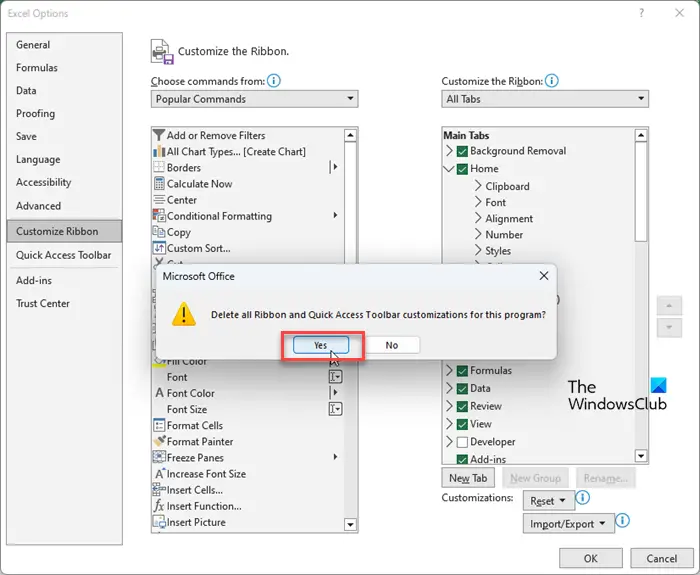Open the General options category
Screen dimensions: 700x575
point(64,45)
